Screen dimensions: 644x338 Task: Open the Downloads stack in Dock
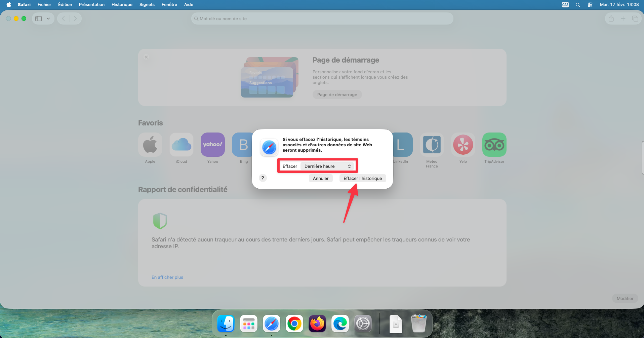396,324
